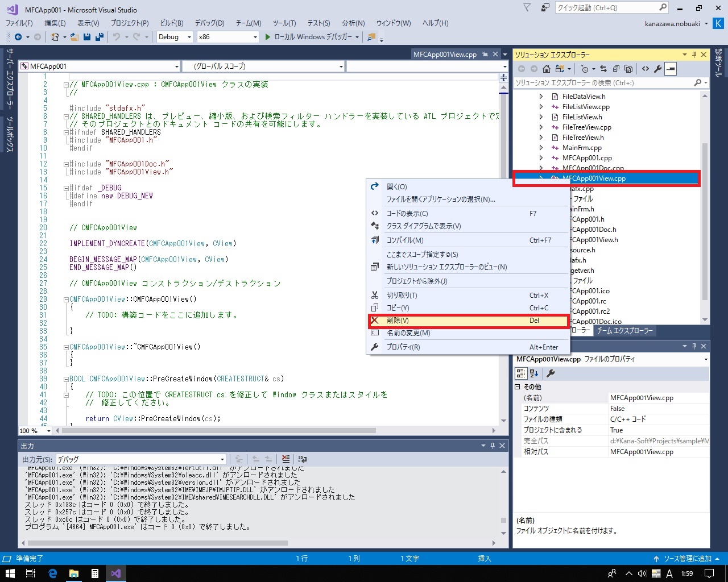
Task: Clear all output with the red X icon
Action: [x=286, y=459]
